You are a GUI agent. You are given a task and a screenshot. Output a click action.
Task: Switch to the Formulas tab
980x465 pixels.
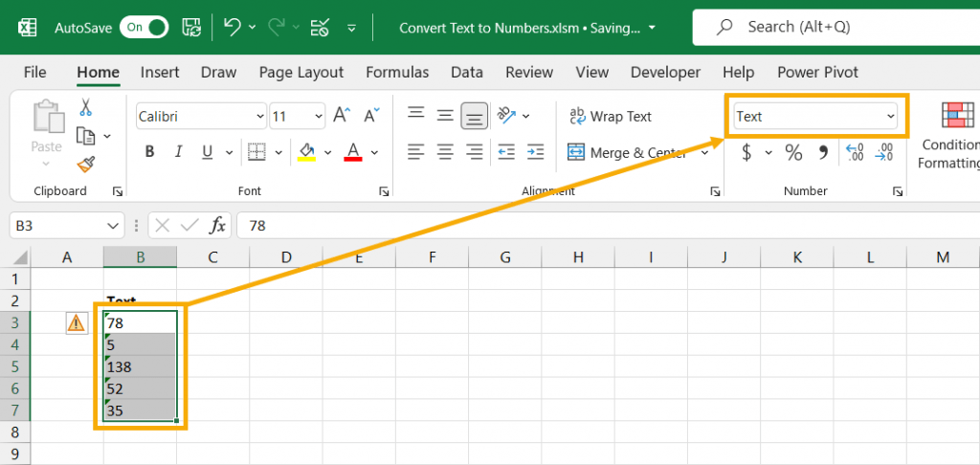[397, 73]
